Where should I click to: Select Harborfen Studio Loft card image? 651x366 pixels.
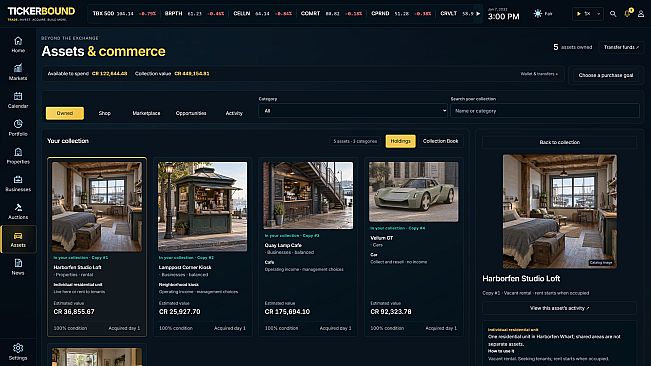tap(97, 207)
